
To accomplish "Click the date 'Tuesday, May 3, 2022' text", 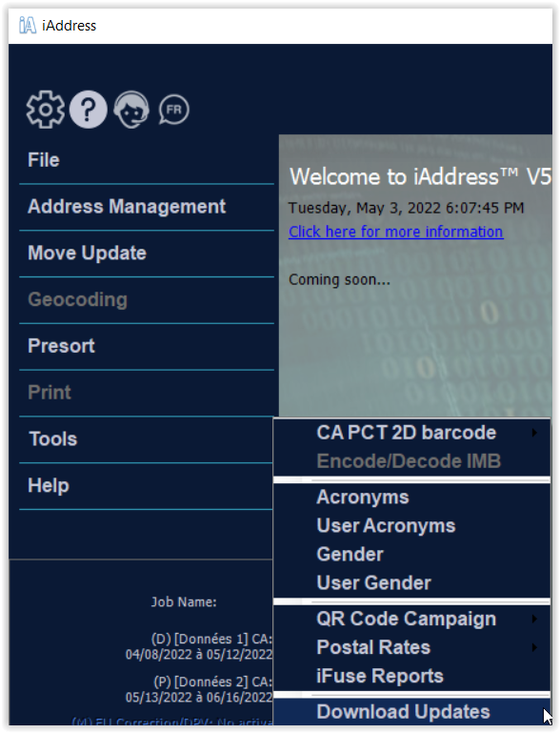I will [x=365, y=208].
